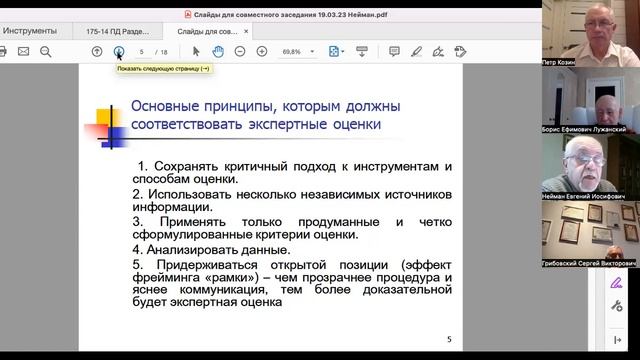The width and height of the screenshot is (640, 360).
Task: Select Борис Ефимович Лужанский's video tile
Action: click(591, 100)
